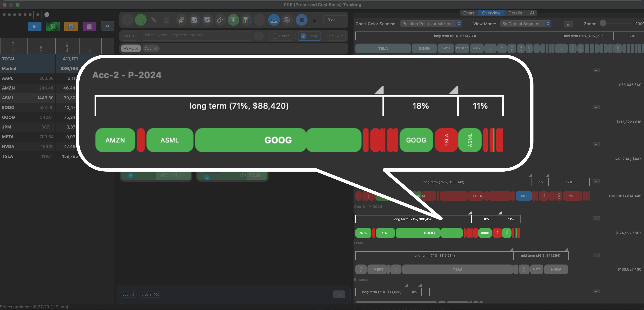Image resolution: width=644 pixels, height=310 pixels.
Task: Click the hamburger list icon
Action: (315, 20)
